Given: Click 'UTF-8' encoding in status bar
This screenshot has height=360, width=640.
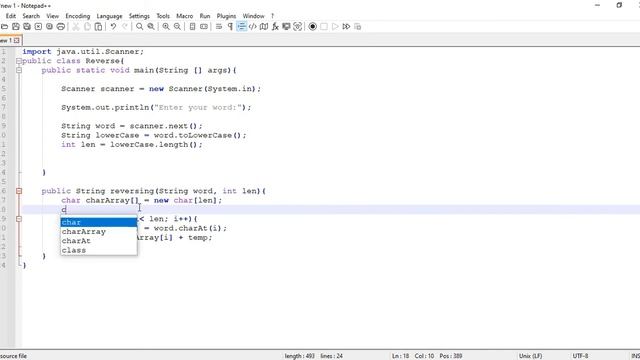Looking at the screenshot, I should [580, 356].
